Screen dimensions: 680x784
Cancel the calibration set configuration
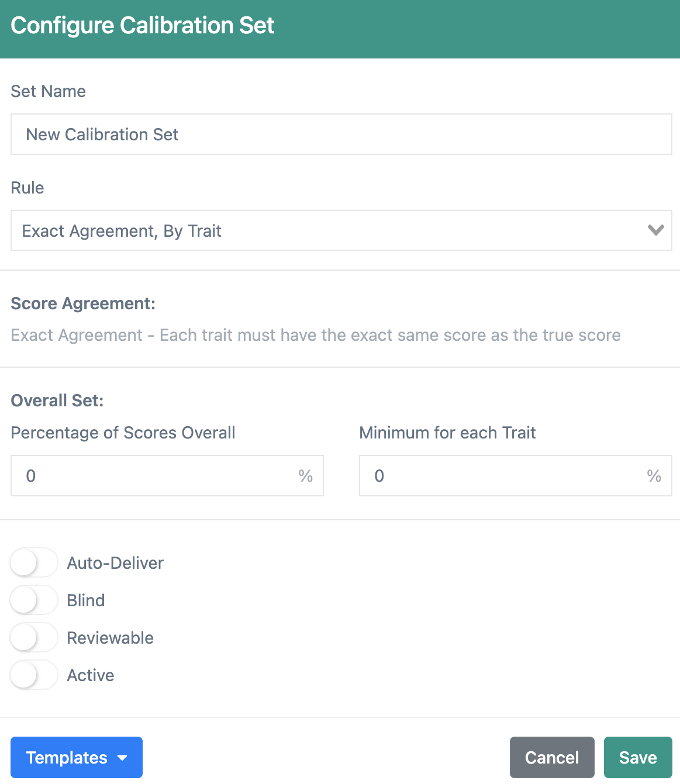click(551, 757)
